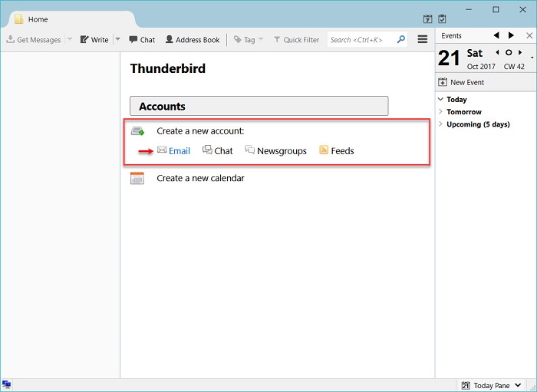537x392 pixels.
Task: Toggle the Quick Filter bar
Action: point(297,40)
